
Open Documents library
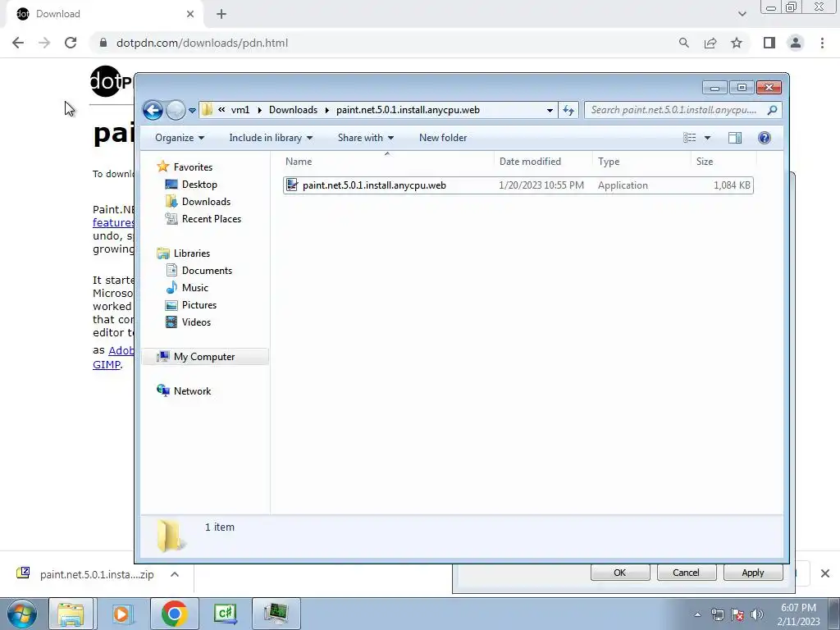click(207, 271)
